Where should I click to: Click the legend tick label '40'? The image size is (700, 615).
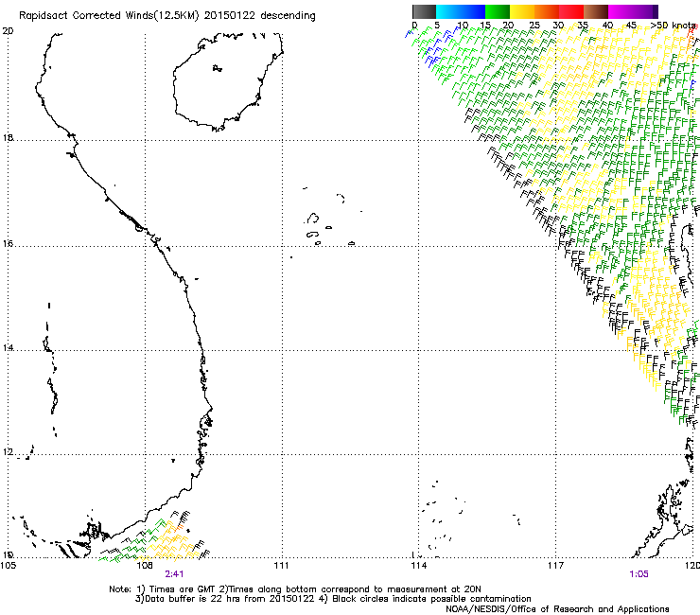pos(607,25)
